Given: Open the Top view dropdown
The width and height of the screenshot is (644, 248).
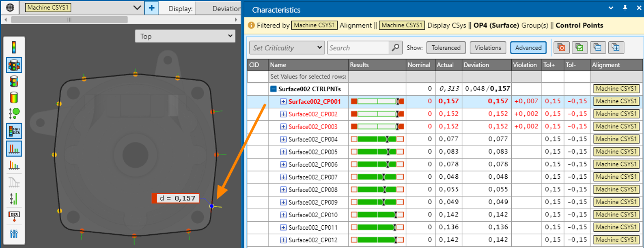Looking at the screenshot, I should pyautogui.click(x=185, y=36).
